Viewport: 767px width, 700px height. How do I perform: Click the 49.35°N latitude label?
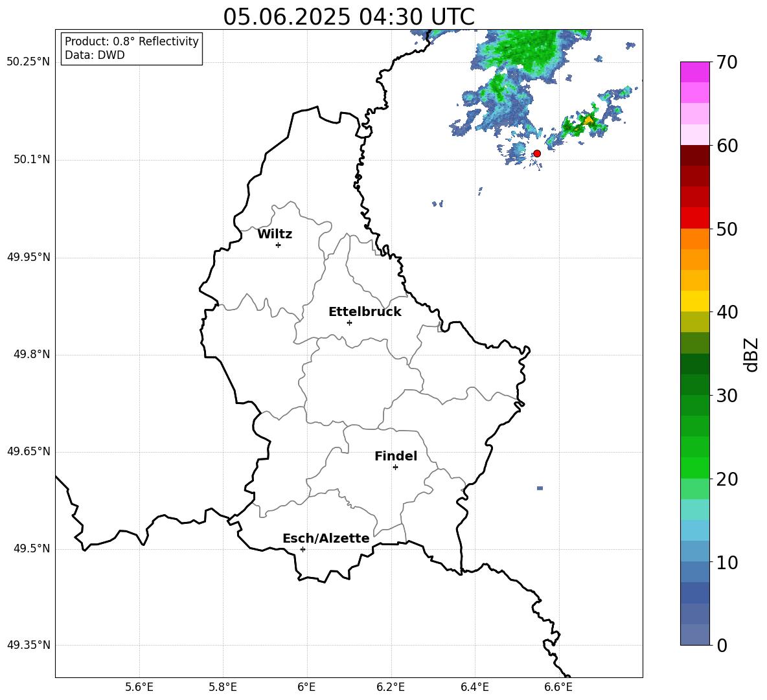(x=29, y=645)
